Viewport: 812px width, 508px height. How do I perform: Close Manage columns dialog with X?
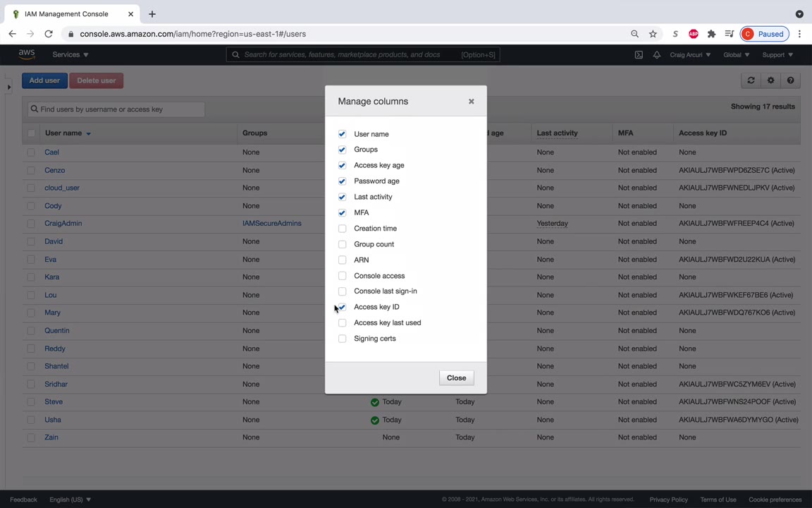472,102
